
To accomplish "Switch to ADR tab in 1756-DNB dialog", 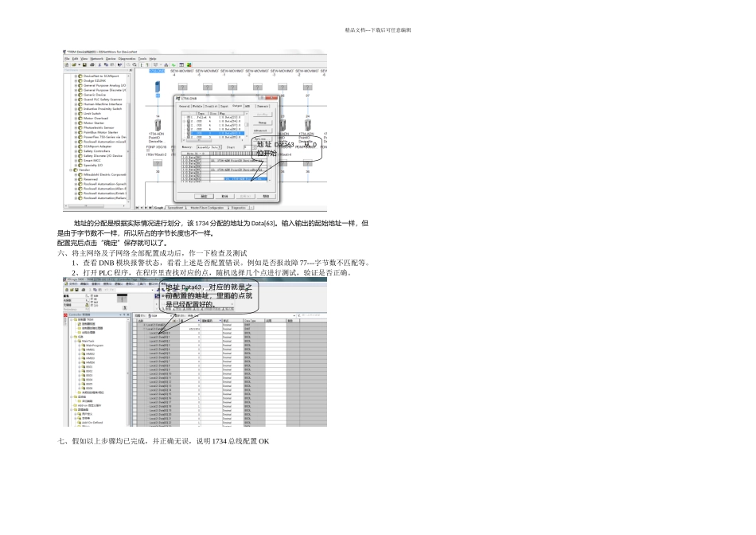I will tap(247, 106).
